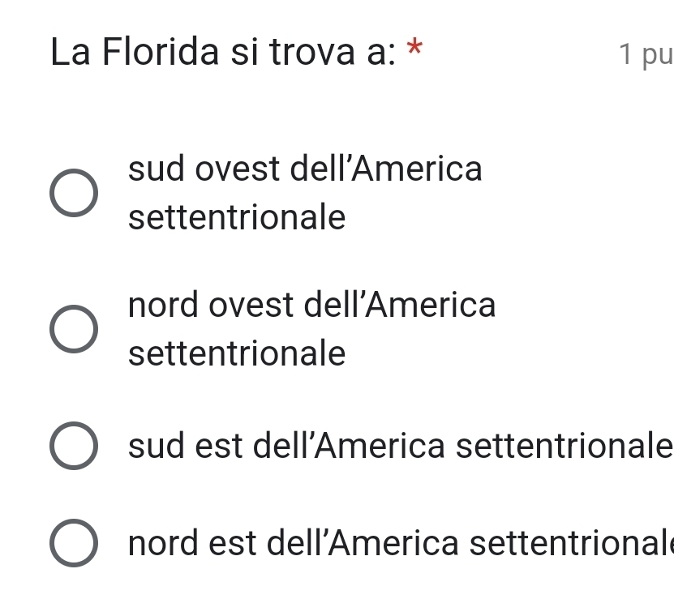Pick the 'nord est dell'America settentrionale' radio circle

pyautogui.click(x=74, y=543)
